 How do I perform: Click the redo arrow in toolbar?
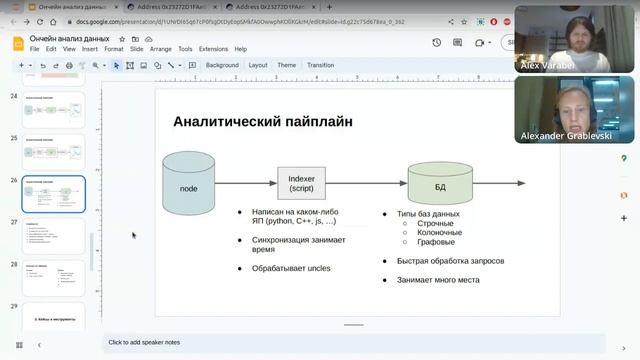click(x=56, y=66)
